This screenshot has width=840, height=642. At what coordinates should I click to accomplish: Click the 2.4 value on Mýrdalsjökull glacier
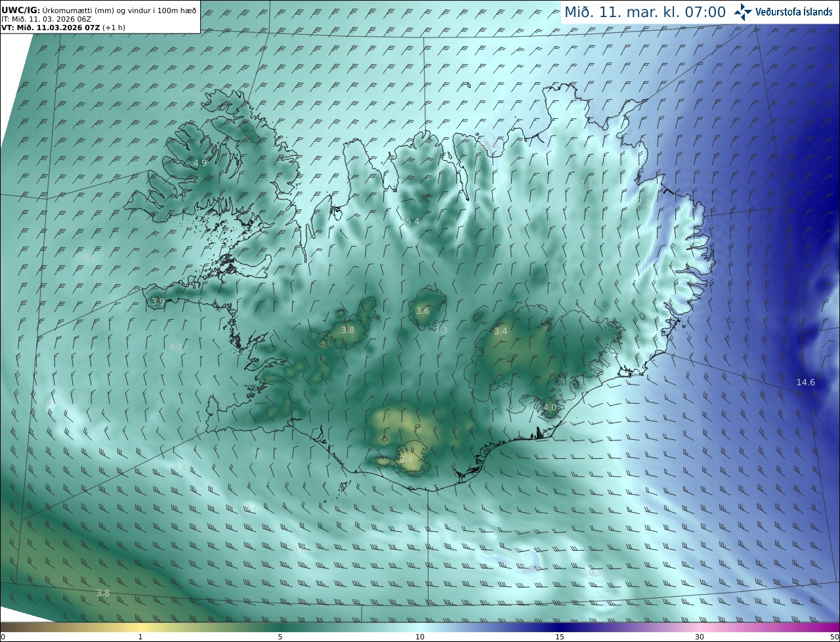pos(407,460)
